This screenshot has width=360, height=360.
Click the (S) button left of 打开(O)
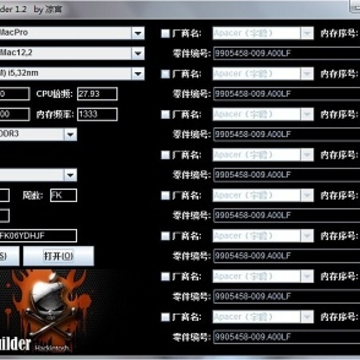point(9,256)
